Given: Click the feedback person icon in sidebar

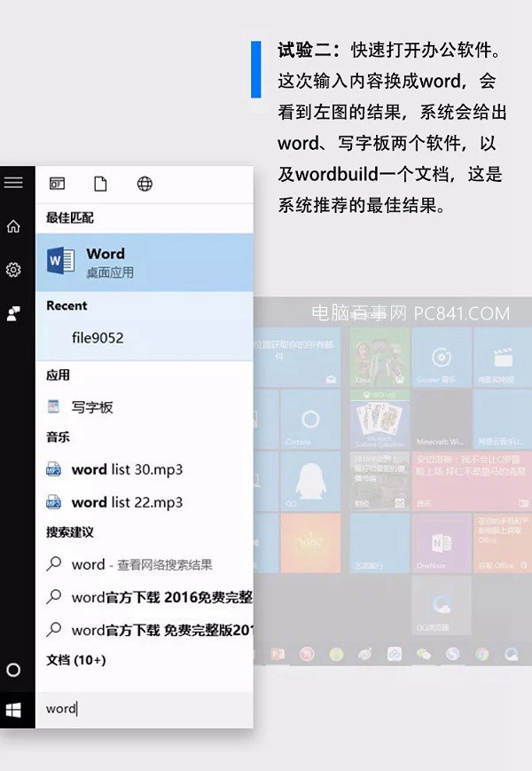Looking at the screenshot, I should (x=13, y=313).
